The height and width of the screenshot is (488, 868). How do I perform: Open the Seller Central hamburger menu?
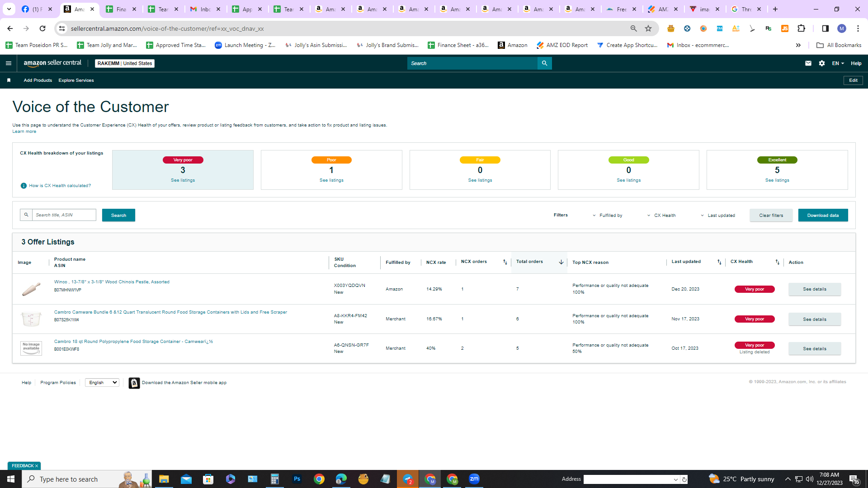[8, 63]
